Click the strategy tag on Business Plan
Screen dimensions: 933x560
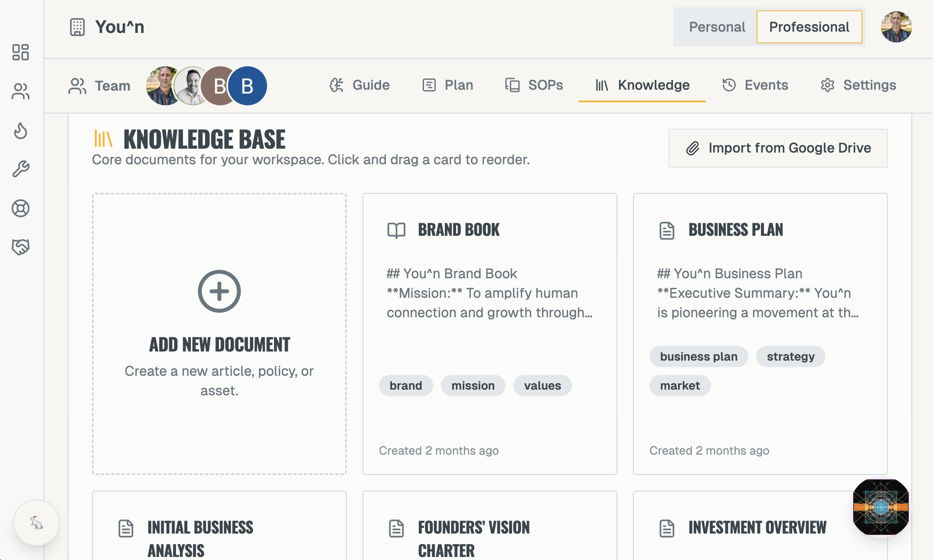coord(790,357)
